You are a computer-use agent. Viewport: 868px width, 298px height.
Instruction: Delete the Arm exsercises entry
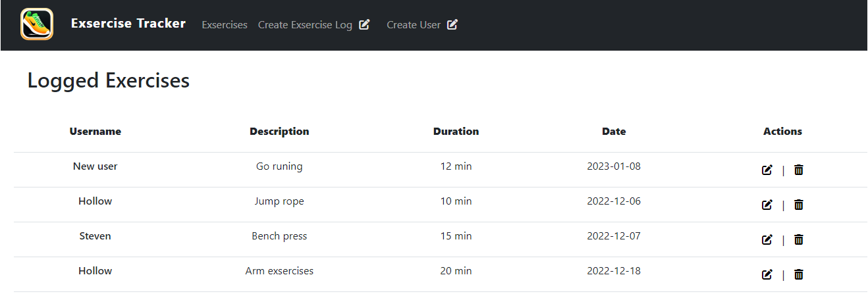pyautogui.click(x=799, y=275)
